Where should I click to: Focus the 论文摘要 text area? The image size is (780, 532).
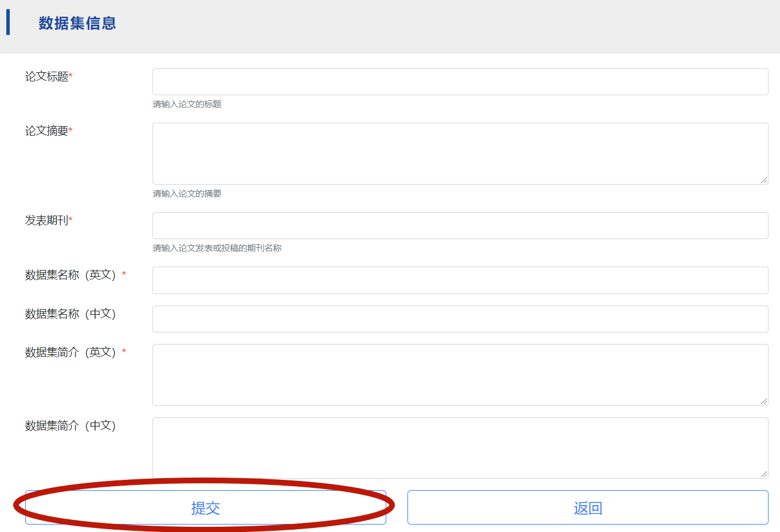pos(460,154)
